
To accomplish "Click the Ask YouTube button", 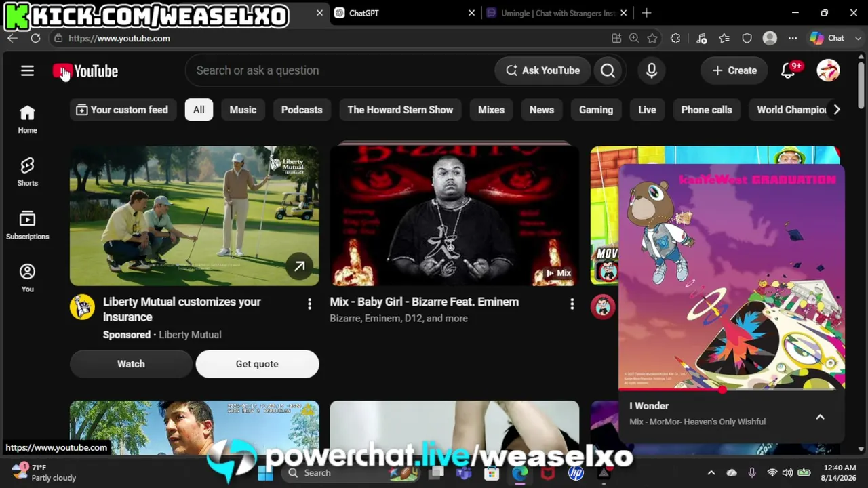I will (542, 70).
